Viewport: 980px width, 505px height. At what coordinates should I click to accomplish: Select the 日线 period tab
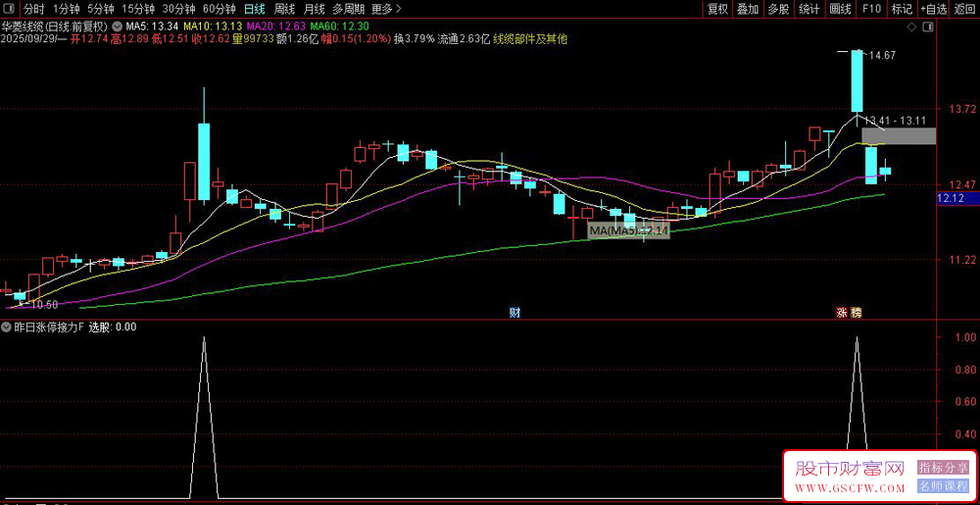point(255,9)
